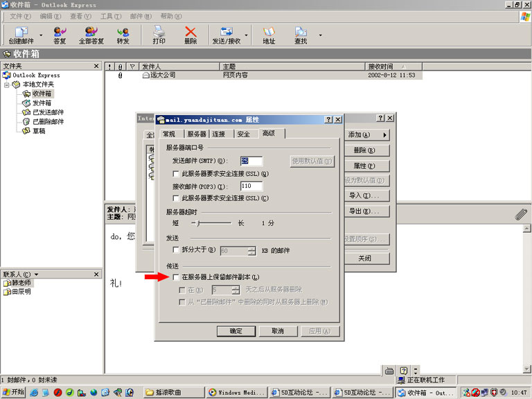This screenshot has height=399, width=532.
Task: Open the Deleted Items (已删除邮件) folder
Action: click(x=48, y=121)
